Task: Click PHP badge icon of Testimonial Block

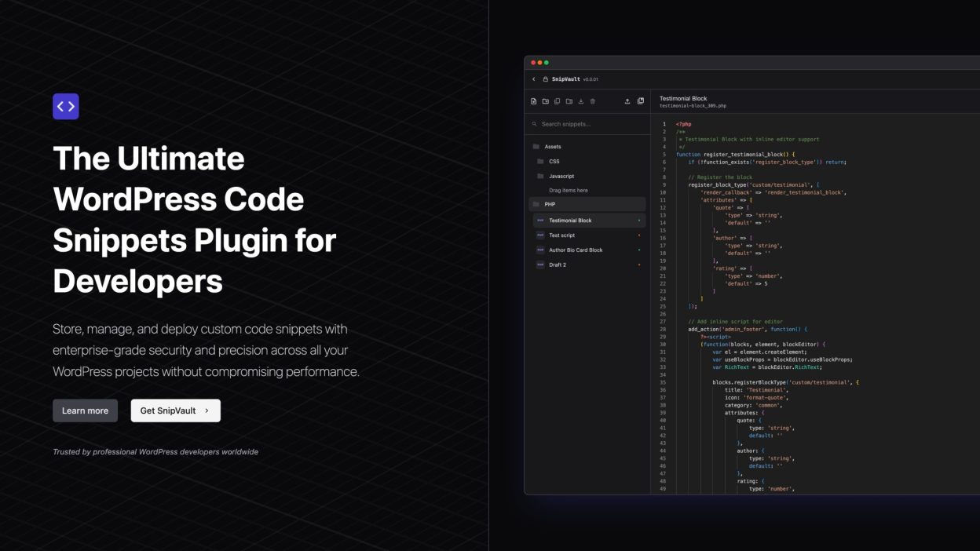Action: 540,221
